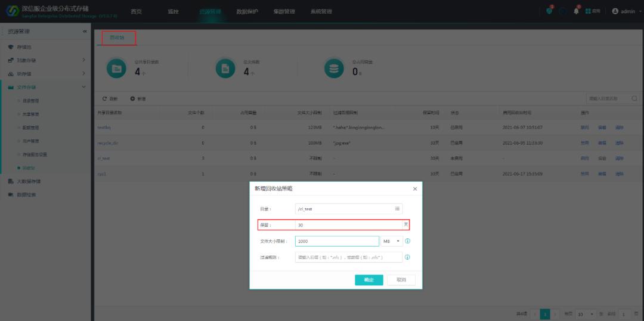Click the directory browse list icon
The width and height of the screenshot is (644, 321).
point(397,209)
